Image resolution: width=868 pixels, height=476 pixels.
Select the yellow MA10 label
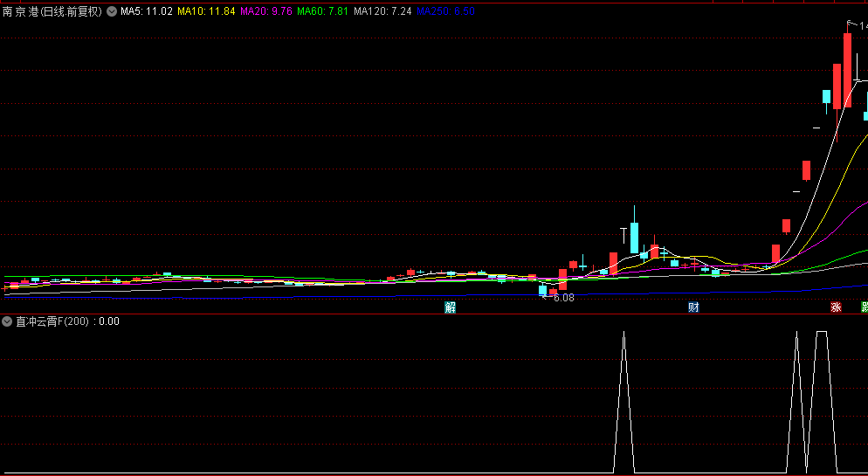point(205,12)
